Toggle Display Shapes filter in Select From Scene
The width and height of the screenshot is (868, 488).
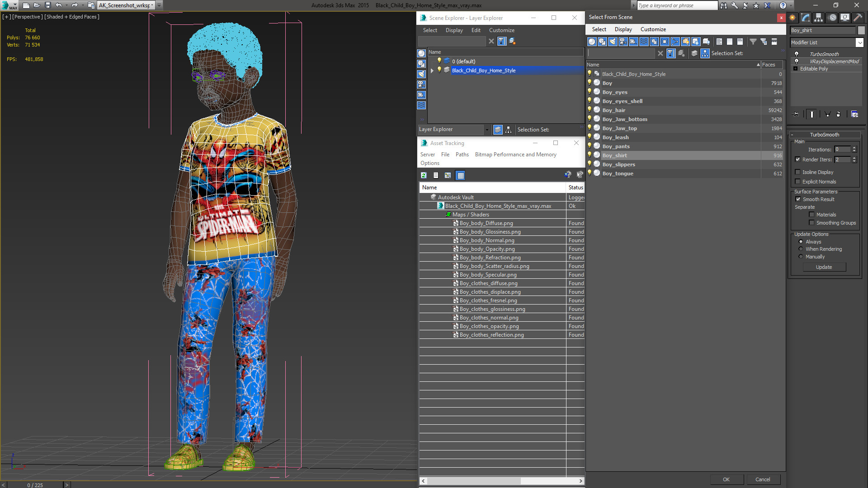tap(602, 42)
